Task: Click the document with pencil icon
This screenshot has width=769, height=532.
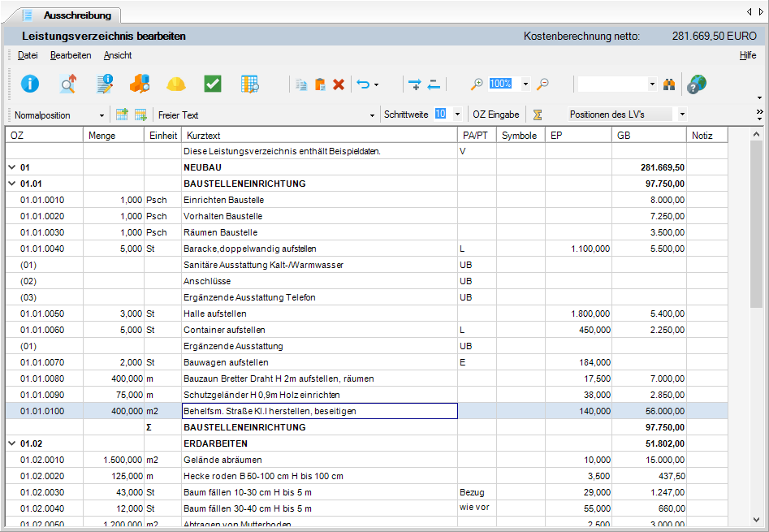Action: [x=105, y=84]
